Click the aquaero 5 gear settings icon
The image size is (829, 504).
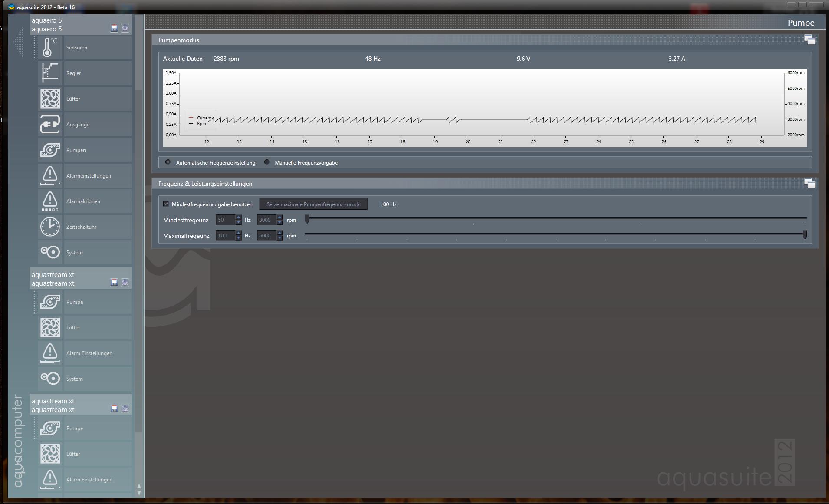[x=125, y=28]
